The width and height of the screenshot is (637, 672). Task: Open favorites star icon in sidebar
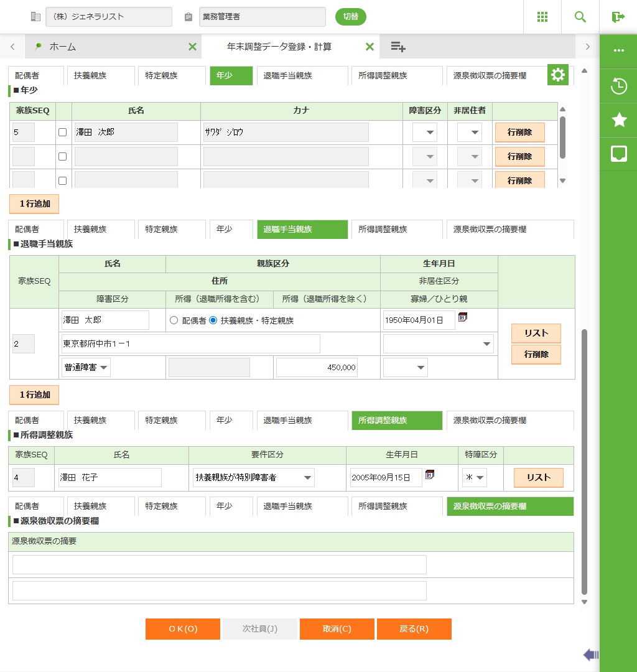tap(619, 120)
